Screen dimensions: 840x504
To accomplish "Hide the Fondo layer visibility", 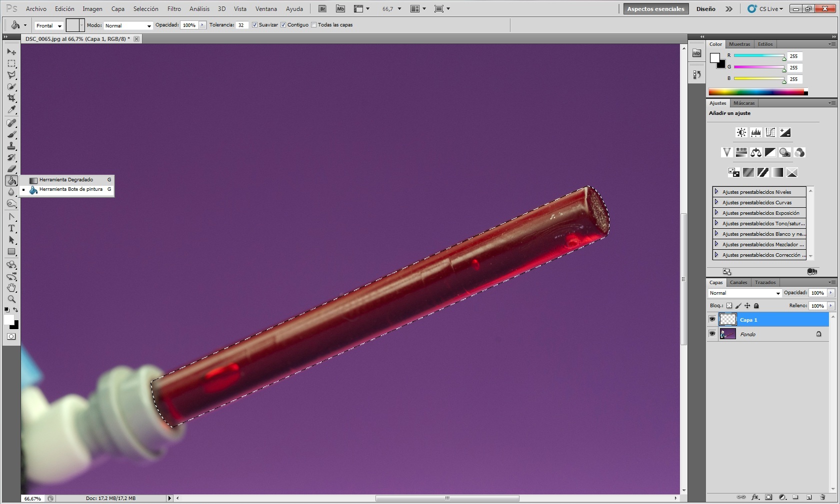I will 712,334.
